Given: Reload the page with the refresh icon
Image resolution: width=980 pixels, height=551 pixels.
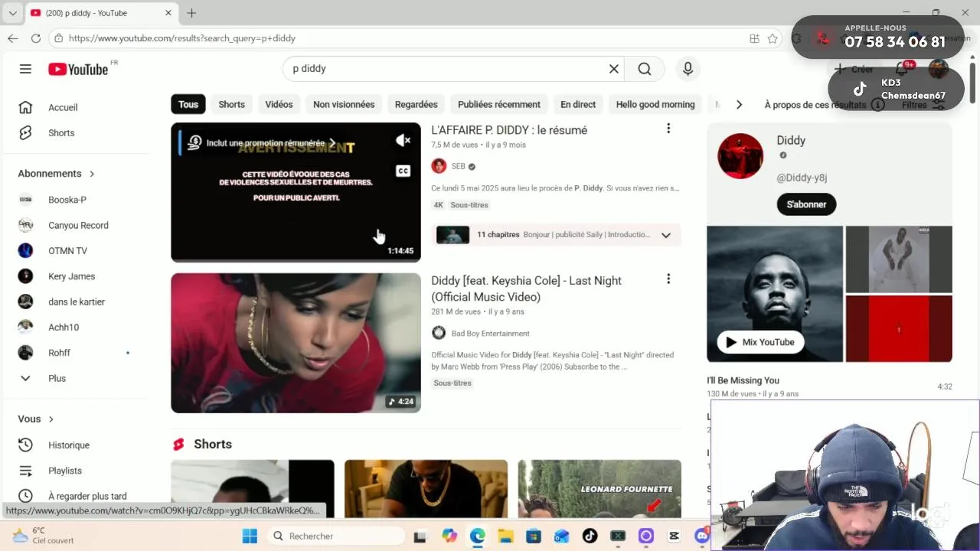Looking at the screenshot, I should pos(36,38).
